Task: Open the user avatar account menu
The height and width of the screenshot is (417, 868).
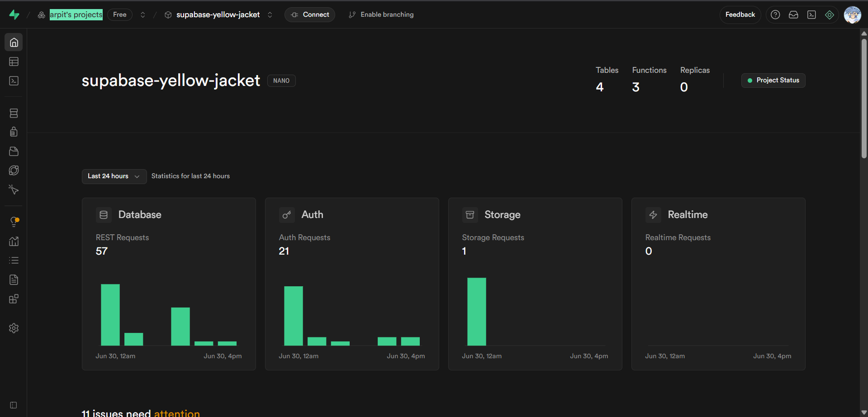Action: click(853, 15)
